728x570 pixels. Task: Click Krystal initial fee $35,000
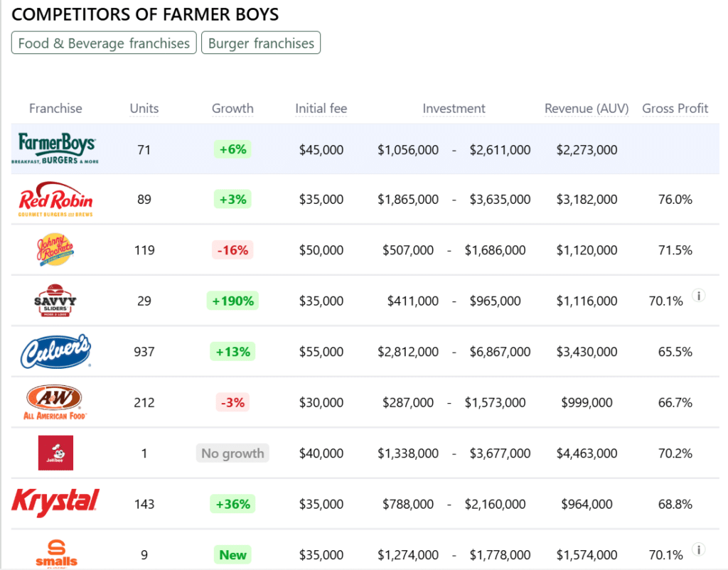(x=321, y=504)
